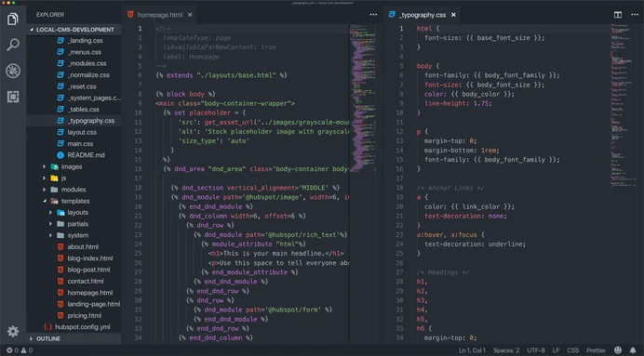Image resolution: width=644 pixels, height=356 pixels.
Task: Click the _typography.css minimap
Action: point(624,105)
